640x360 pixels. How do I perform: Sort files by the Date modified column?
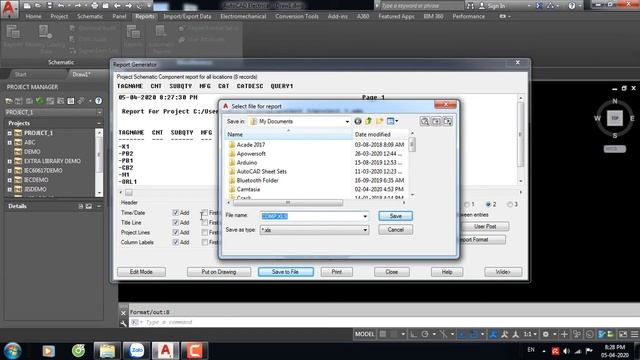tap(380, 134)
